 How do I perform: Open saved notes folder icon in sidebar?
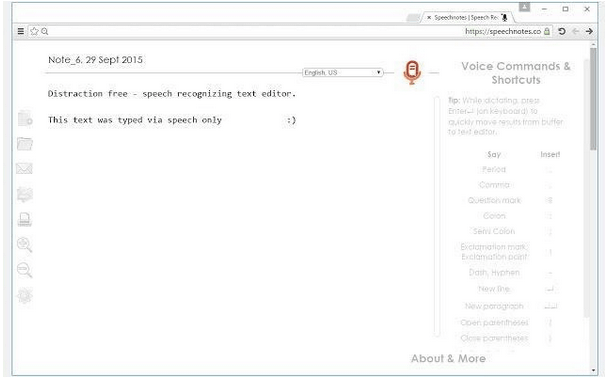click(x=25, y=144)
